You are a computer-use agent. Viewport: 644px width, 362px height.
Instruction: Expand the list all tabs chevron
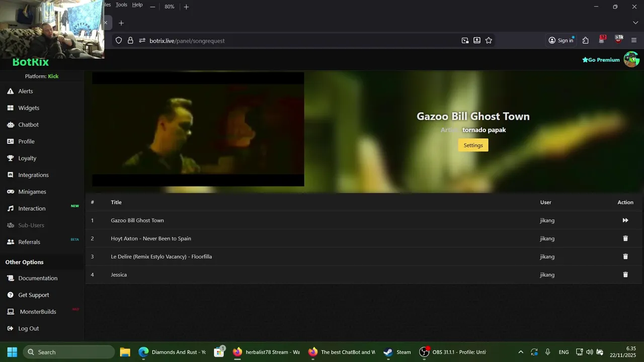pyautogui.click(x=635, y=23)
